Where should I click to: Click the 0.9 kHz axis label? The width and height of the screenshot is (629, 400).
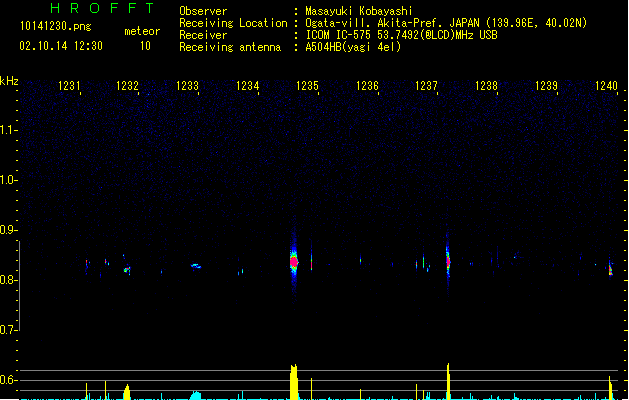(x=8, y=230)
